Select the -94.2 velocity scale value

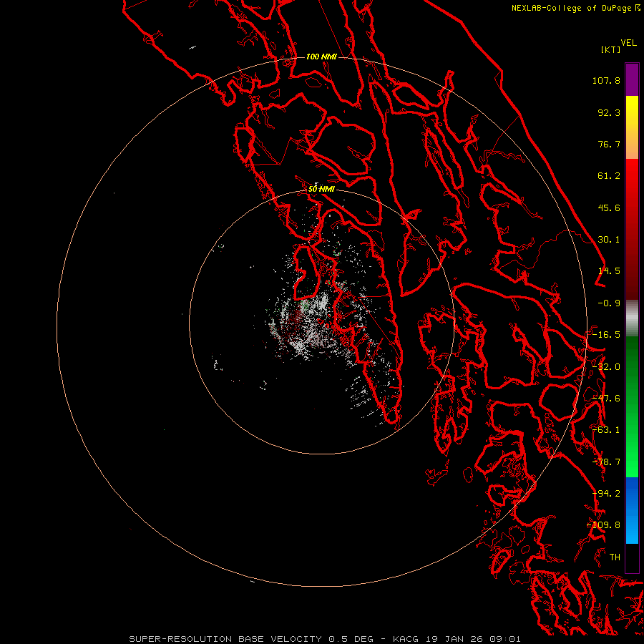pos(606,494)
